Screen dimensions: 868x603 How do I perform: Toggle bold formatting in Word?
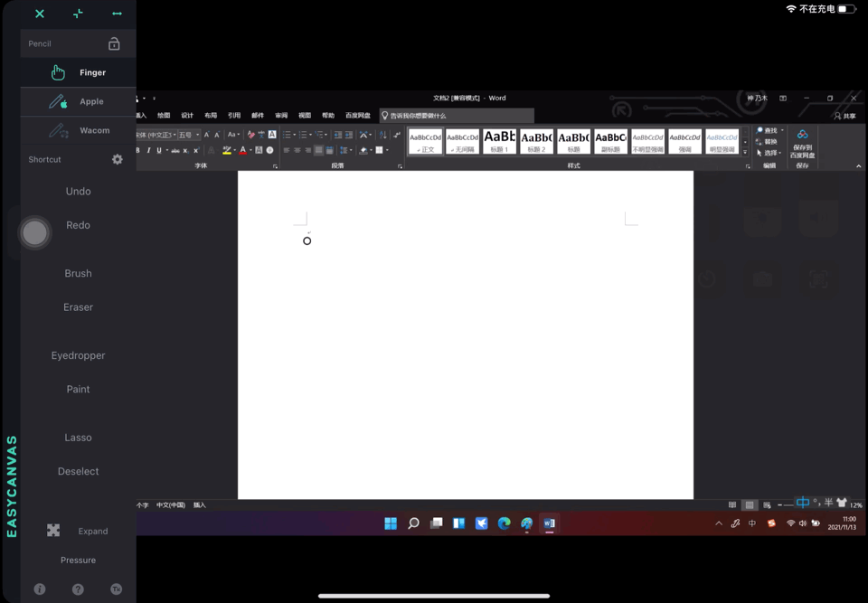[x=137, y=150]
